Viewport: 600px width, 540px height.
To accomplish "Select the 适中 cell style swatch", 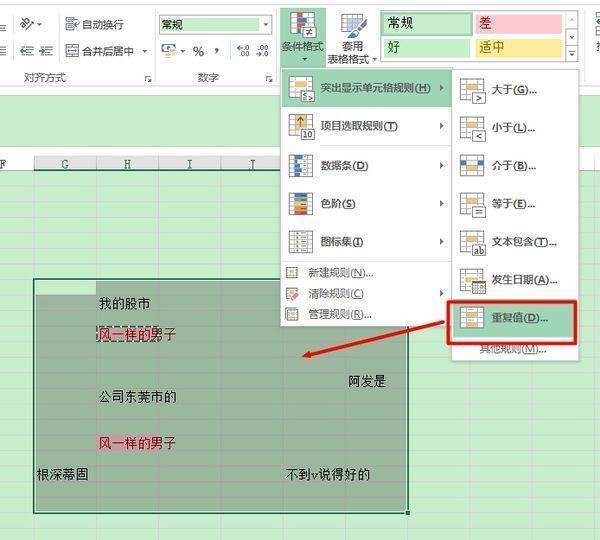I will point(519,48).
